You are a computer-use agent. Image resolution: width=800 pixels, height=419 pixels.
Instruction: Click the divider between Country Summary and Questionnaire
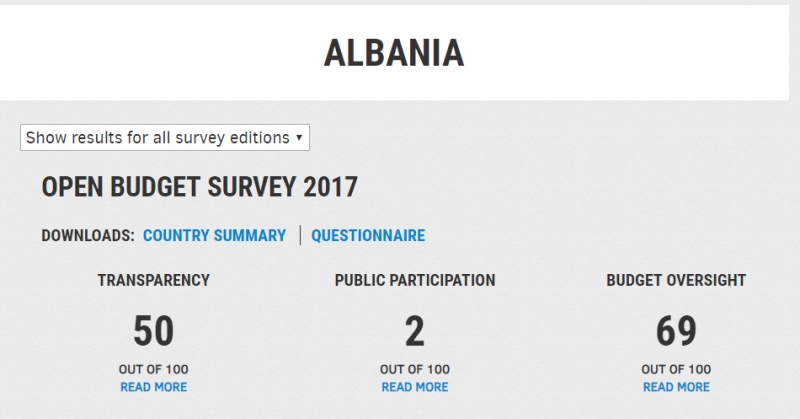[300, 235]
